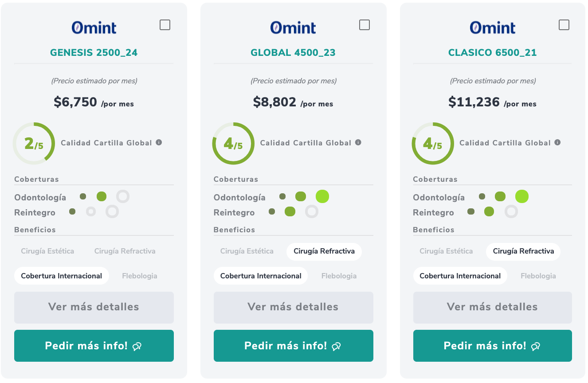This screenshot has width=588, height=383.
Task: Open the GLOBAL 4500_23 plan title
Action: click(x=293, y=53)
